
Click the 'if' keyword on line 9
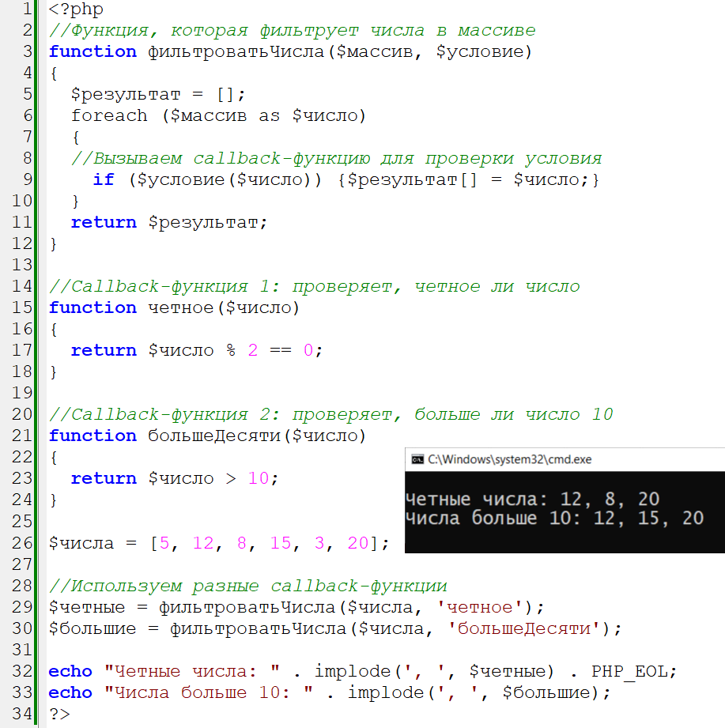point(104,179)
